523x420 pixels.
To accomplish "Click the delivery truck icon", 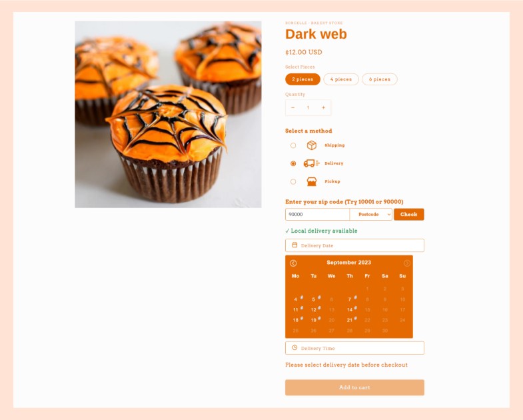I will point(312,163).
